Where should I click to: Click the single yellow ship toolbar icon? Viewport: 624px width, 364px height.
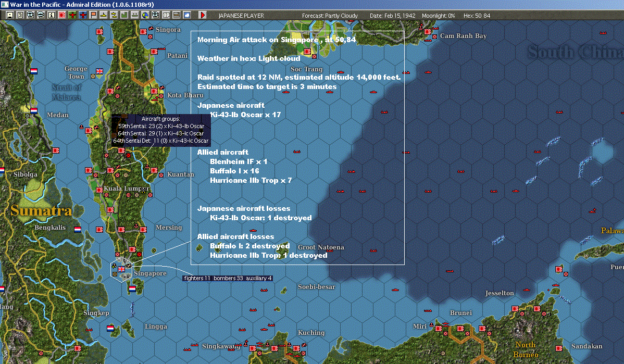[x=104, y=15]
